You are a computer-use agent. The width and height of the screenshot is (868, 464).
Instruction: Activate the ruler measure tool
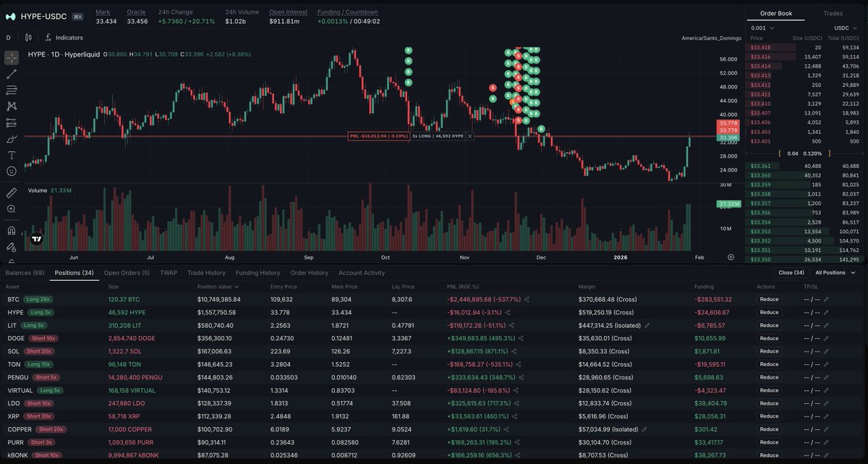click(x=12, y=193)
